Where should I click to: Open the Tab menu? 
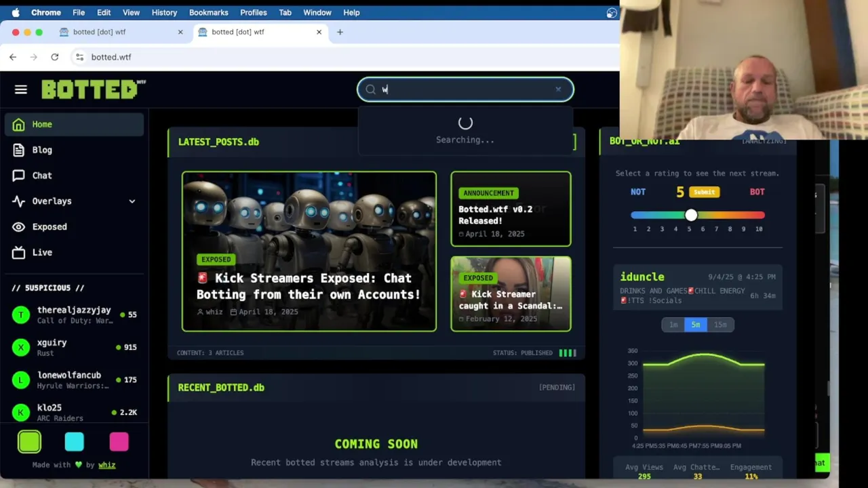coord(285,12)
